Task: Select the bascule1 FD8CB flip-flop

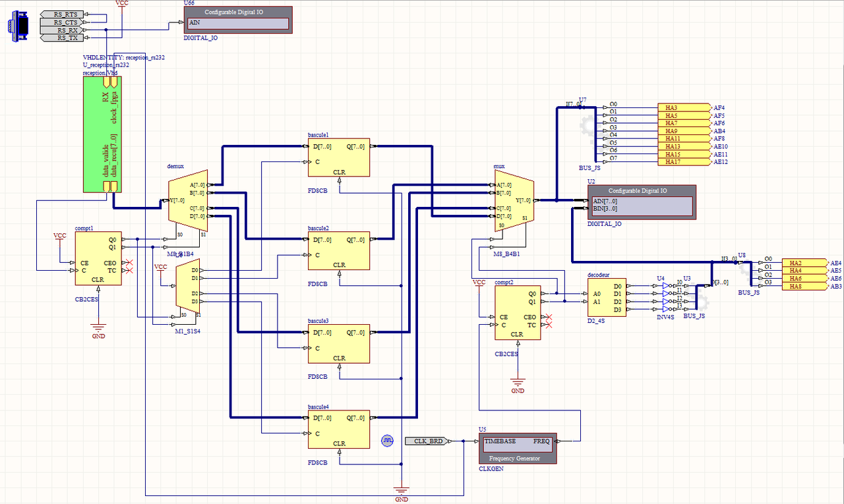Action: click(x=339, y=157)
